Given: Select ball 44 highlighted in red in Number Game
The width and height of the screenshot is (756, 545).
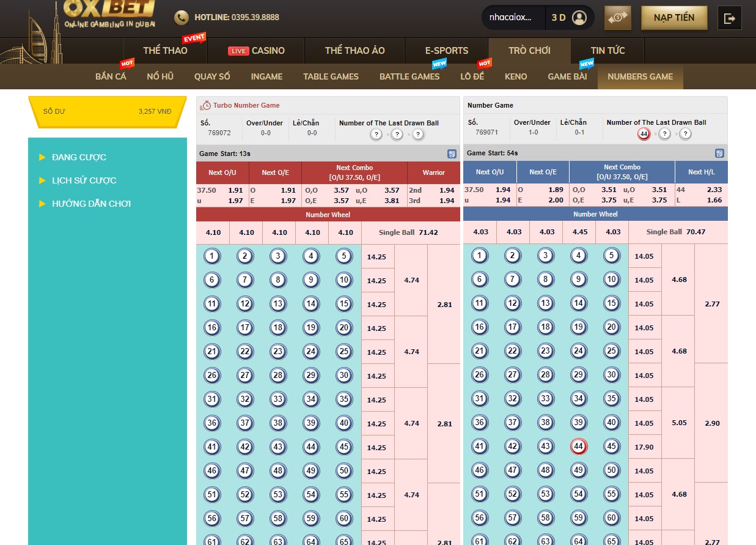Looking at the screenshot, I should [578, 447].
